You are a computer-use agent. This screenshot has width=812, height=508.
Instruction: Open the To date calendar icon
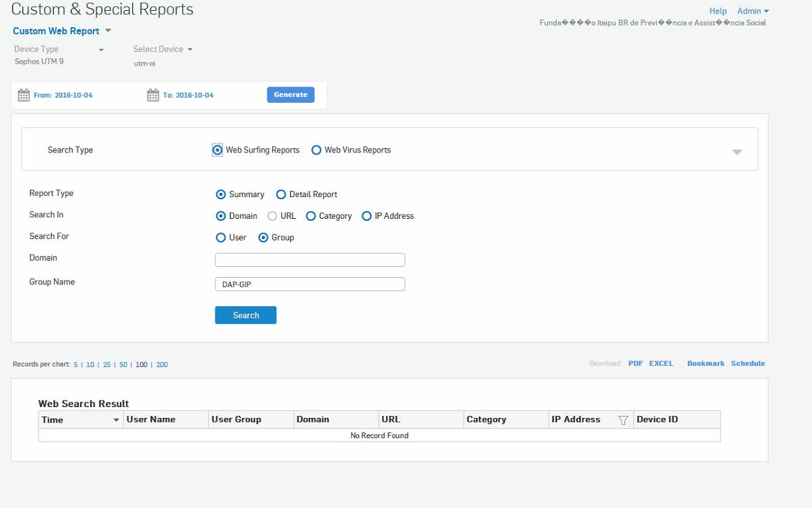click(x=153, y=95)
